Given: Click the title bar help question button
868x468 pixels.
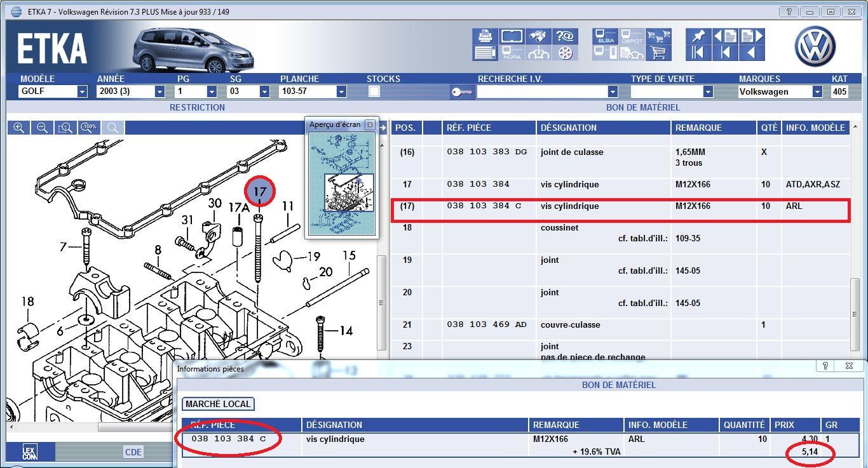Looking at the screenshot, I should click(x=789, y=11).
